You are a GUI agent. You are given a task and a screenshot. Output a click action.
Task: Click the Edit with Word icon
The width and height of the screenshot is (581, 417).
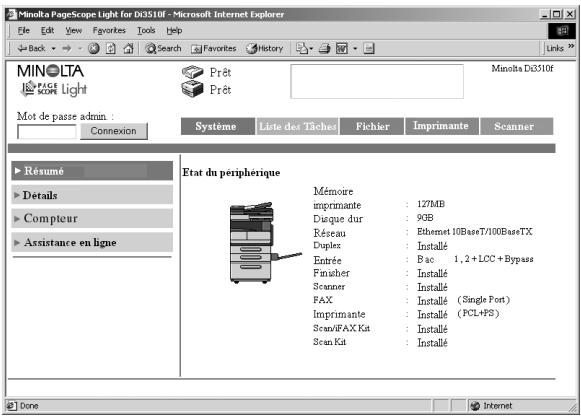pos(342,48)
